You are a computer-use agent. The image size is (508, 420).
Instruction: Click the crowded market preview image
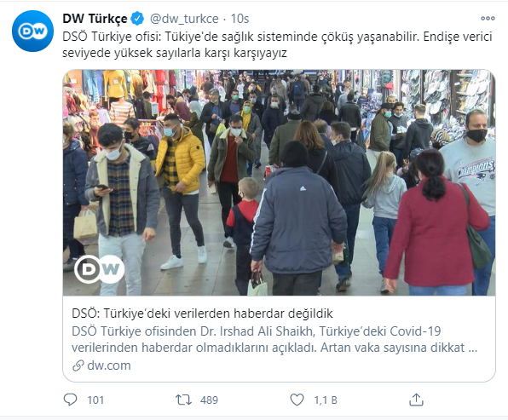[x=279, y=182]
